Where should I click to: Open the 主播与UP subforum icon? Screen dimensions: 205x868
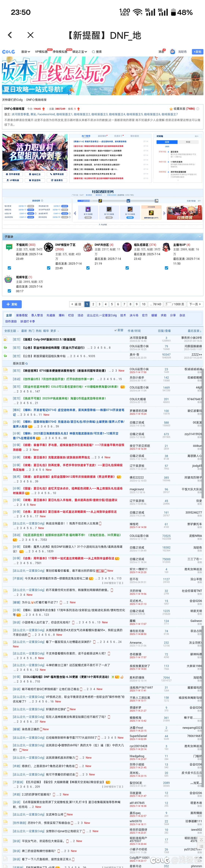tap(166, 247)
